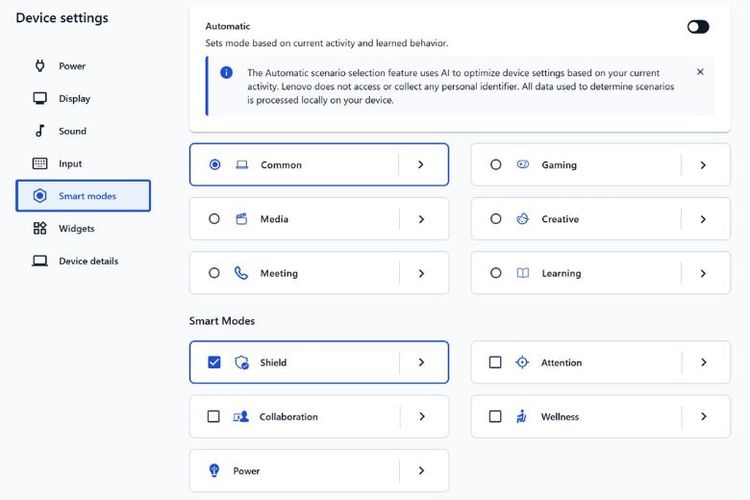The image size is (750, 500).
Task: Click the Wellness seated person icon
Action: 522,417
